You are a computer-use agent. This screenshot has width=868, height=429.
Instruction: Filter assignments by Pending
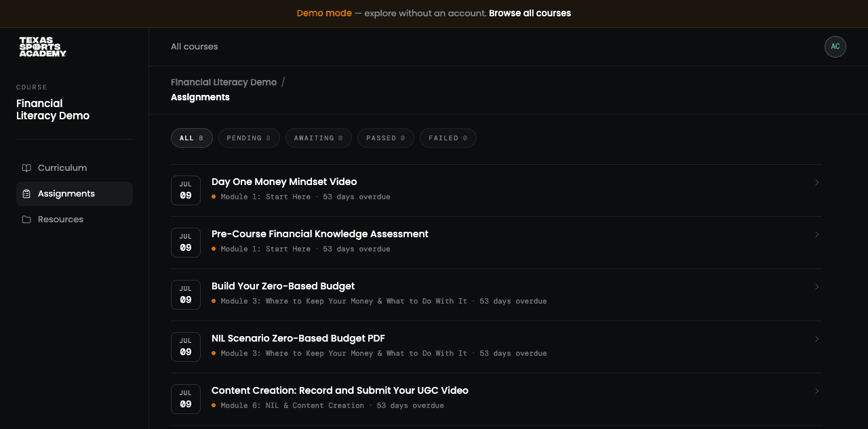(x=249, y=138)
